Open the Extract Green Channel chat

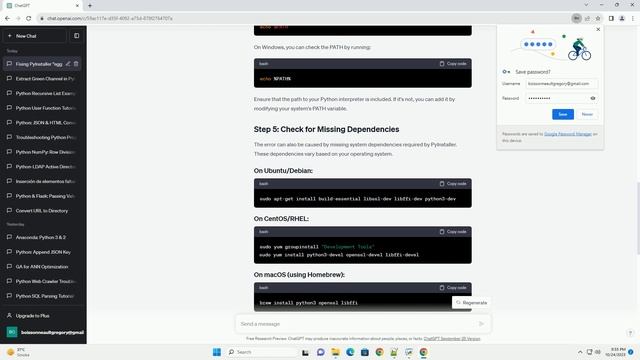[42, 79]
